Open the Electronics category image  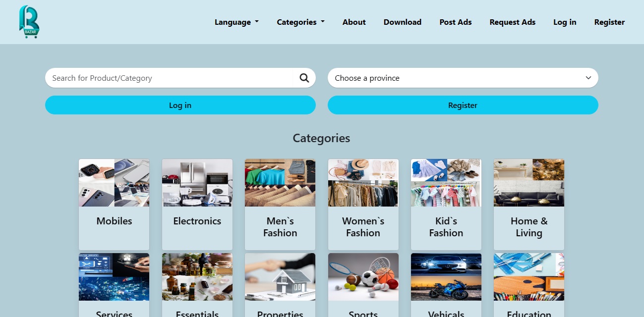click(x=197, y=183)
